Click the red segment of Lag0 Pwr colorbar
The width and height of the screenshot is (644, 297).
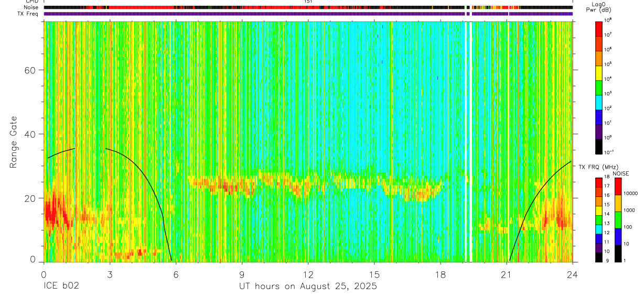[x=599, y=28]
